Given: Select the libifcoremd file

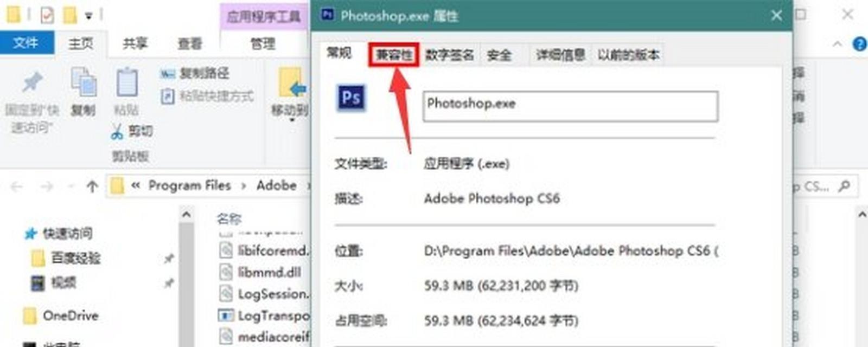Looking at the screenshot, I should (x=264, y=250).
